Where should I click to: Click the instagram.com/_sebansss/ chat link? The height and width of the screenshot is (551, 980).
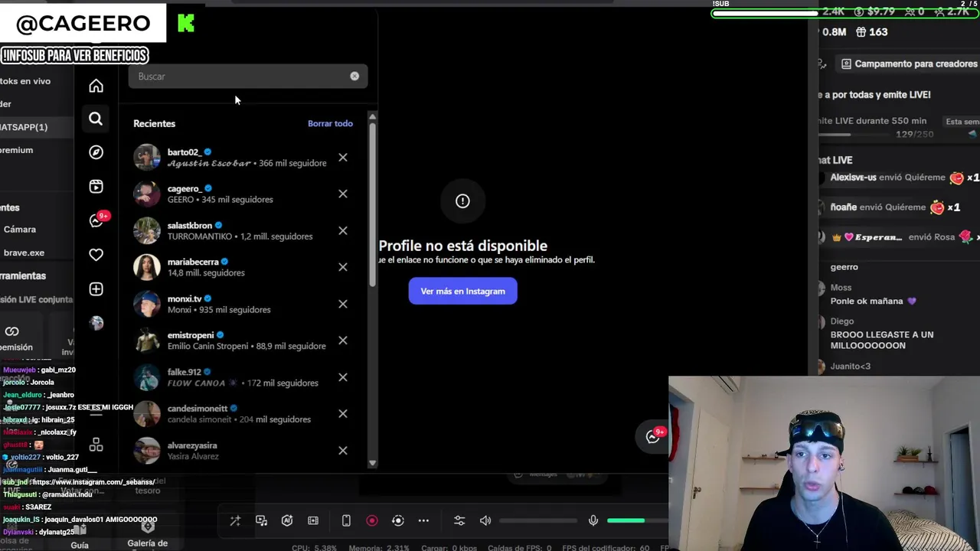tap(93, 482)
